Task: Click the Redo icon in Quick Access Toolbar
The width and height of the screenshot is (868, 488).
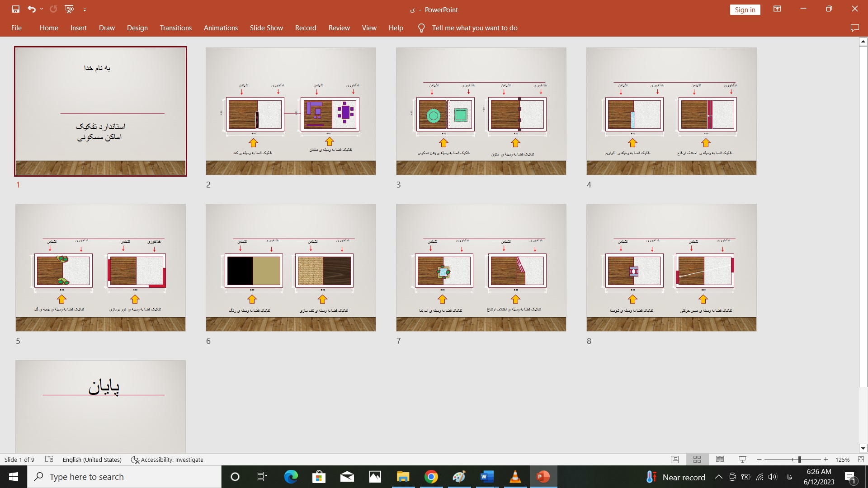Action: click(52, 8)
